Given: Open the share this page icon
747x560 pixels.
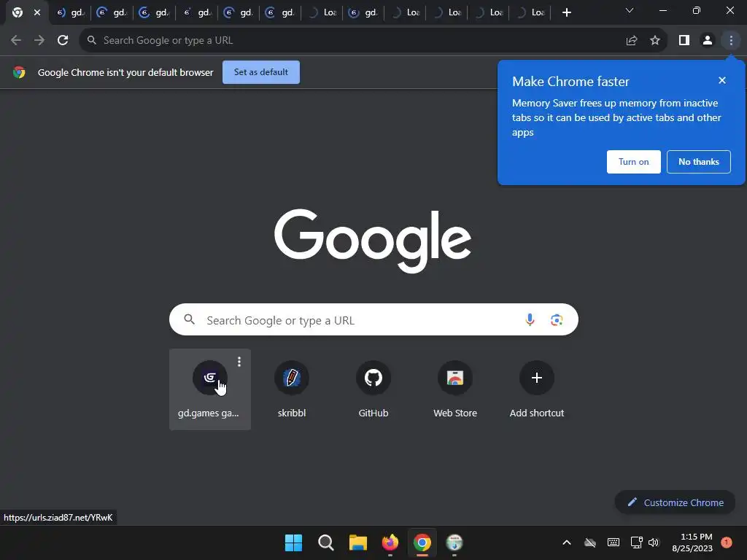Looking at the screenshot, I should coord(632,41).
